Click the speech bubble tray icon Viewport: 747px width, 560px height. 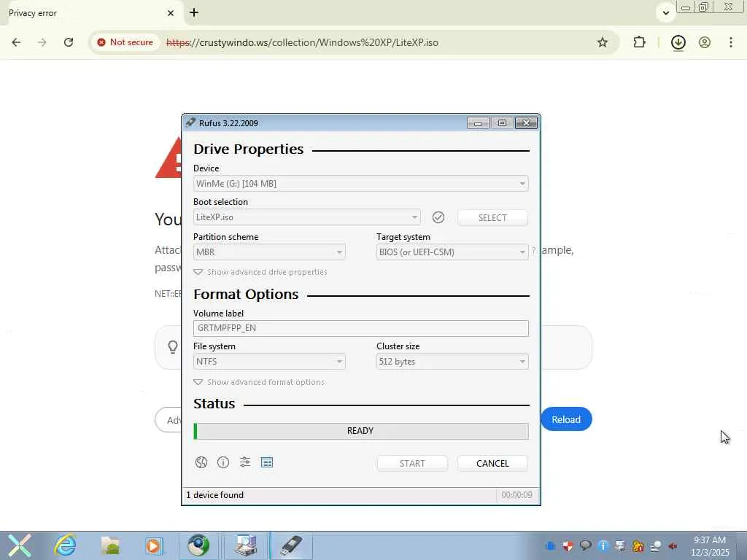point(586,545)
